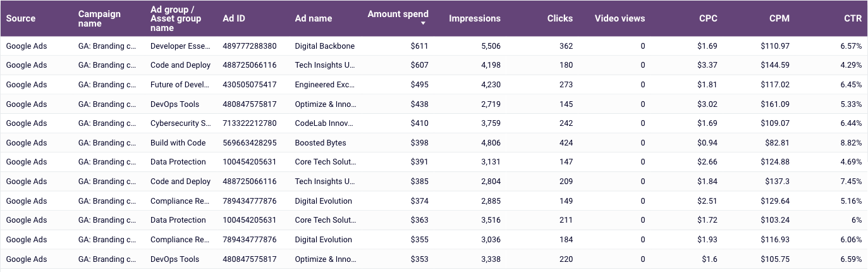The height and width of the screenshot is (272, 868).
Task: Select the Campaign name column header
Action: click(x=99, y=18)
